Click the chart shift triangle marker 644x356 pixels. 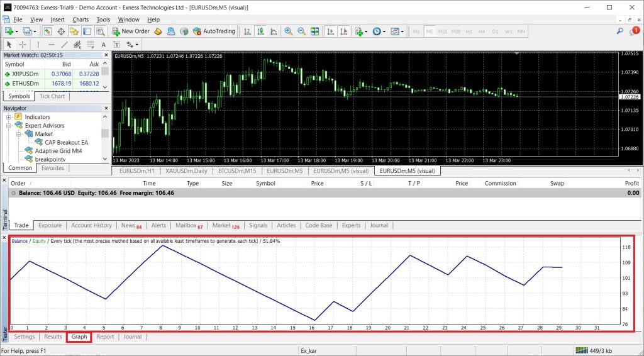click(x=517, y=53)
